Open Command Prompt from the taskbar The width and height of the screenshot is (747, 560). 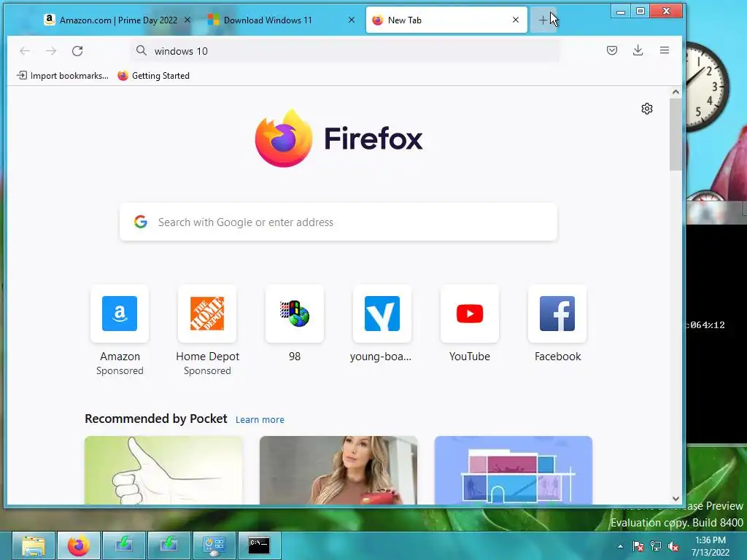click(259, 545)
